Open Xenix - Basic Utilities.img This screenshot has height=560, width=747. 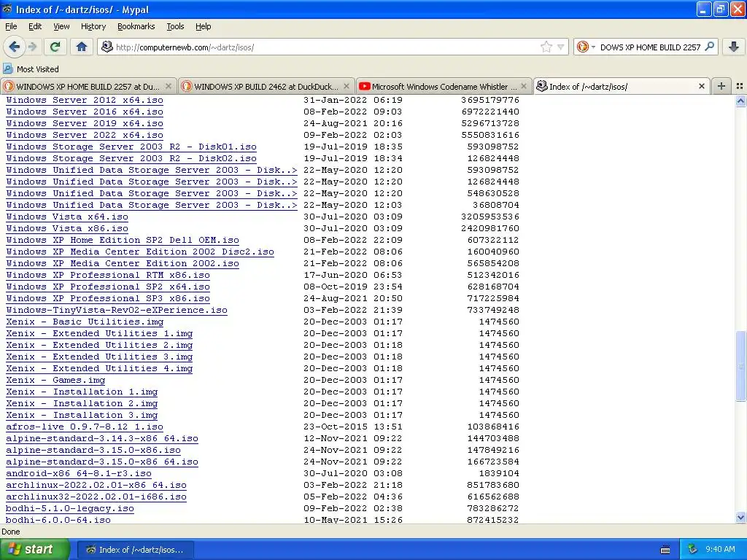tap(85, 322)
